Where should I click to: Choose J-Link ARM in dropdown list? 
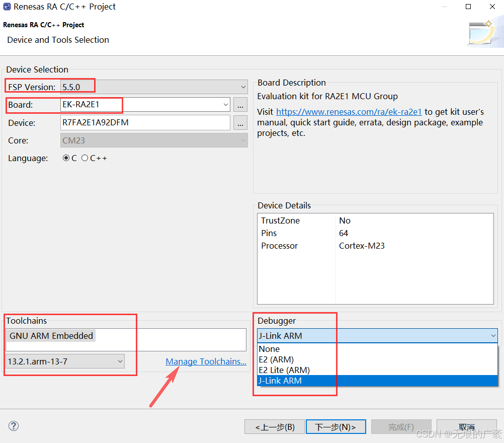[x=377, y=381]
